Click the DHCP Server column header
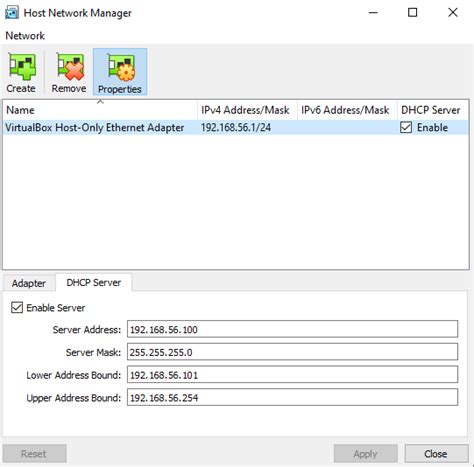The height and width of the screenshot is (467, 474). click(x=433, y=110)
